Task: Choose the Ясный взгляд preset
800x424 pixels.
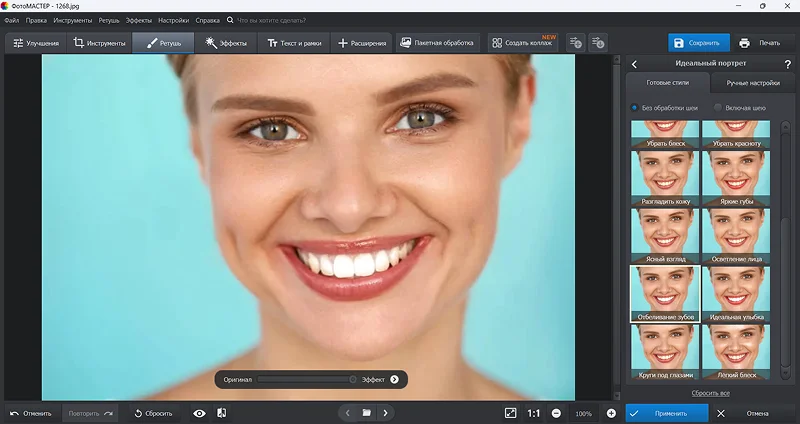Action: 665,236
